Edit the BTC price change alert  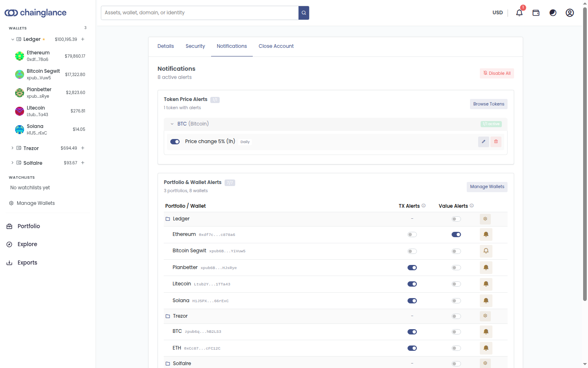[x=483, y=141]
